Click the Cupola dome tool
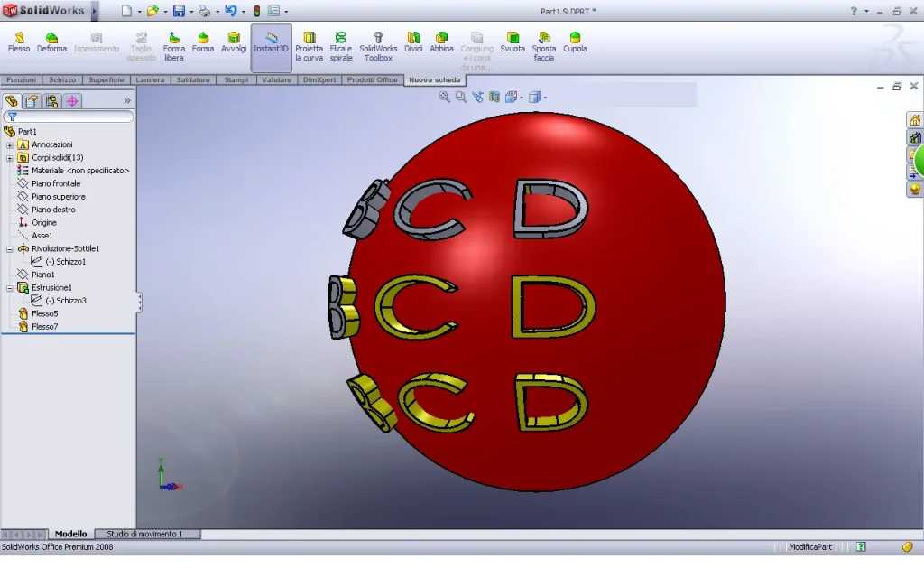Image resolution: width=924 pixels, height=578 pixels. point(575,43)
